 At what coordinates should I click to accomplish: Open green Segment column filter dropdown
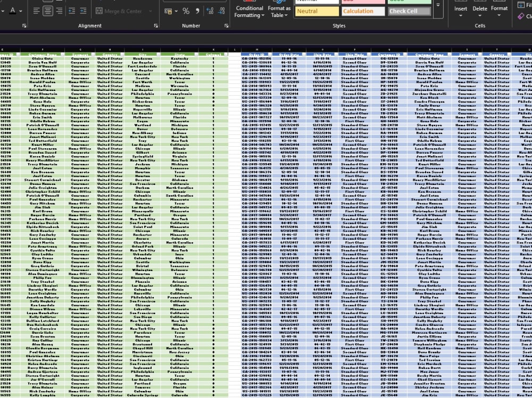point(93,54)
